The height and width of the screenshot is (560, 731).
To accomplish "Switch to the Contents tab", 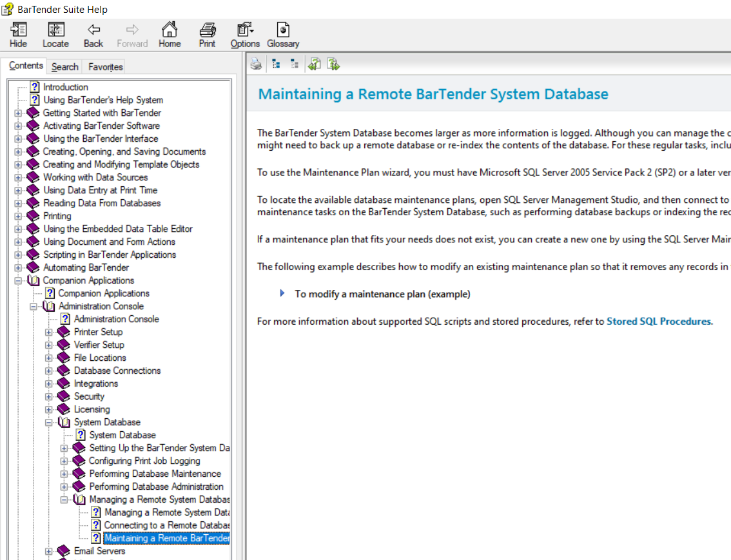I will (26, 66).
